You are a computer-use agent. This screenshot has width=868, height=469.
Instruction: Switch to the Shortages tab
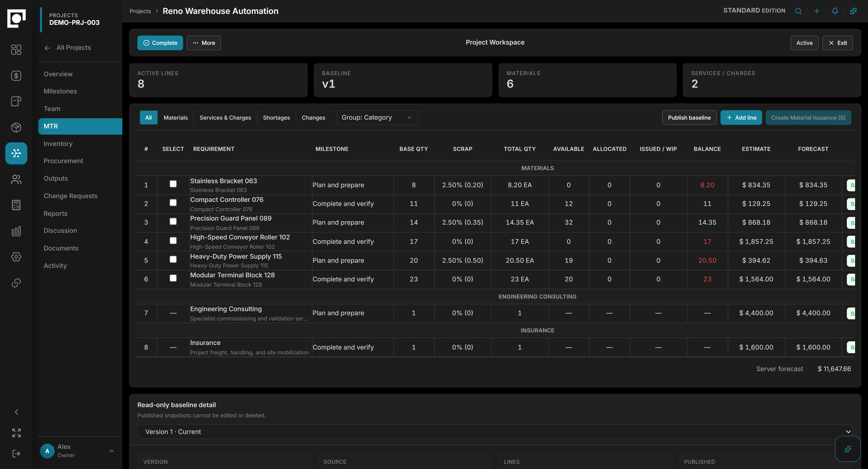coord(276,118)
